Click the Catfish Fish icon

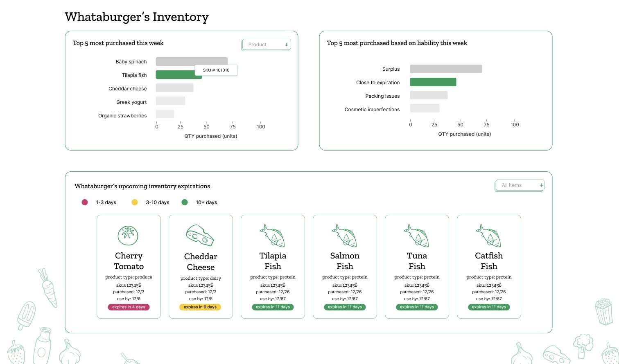489,236
